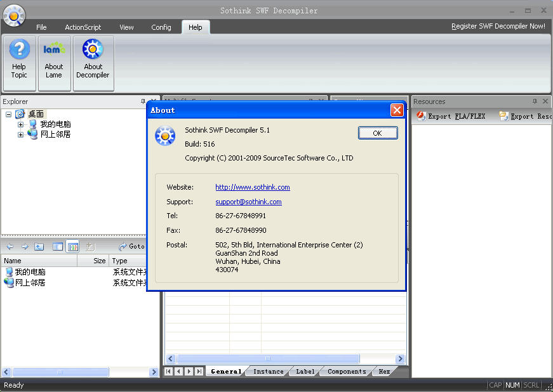
Task: Collapse the 桌面 tree node
Action: point(8,114)
